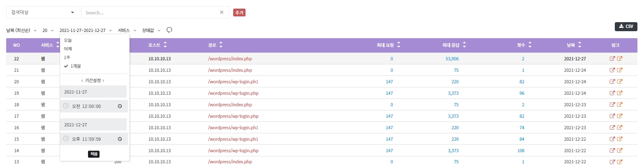Viewport: 644px width, 167px height.
Task: Select the checked 1개월 period option
Action: pos(74,66)
